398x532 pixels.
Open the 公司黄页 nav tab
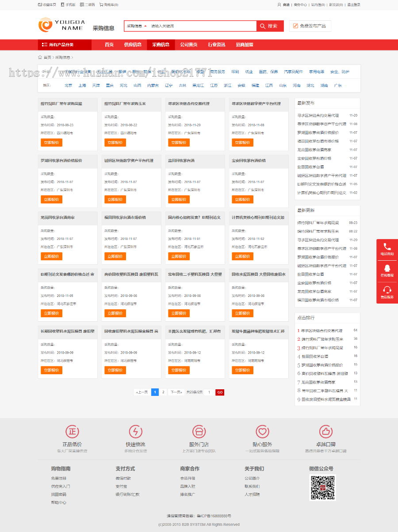pos(189,45)
